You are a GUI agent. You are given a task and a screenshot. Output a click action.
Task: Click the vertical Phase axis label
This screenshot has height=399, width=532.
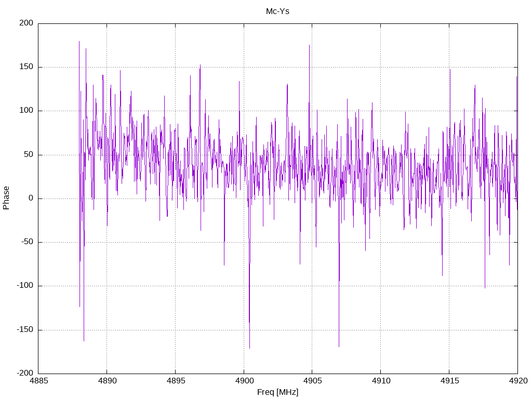pyautogui.click(x=6, y=198)
